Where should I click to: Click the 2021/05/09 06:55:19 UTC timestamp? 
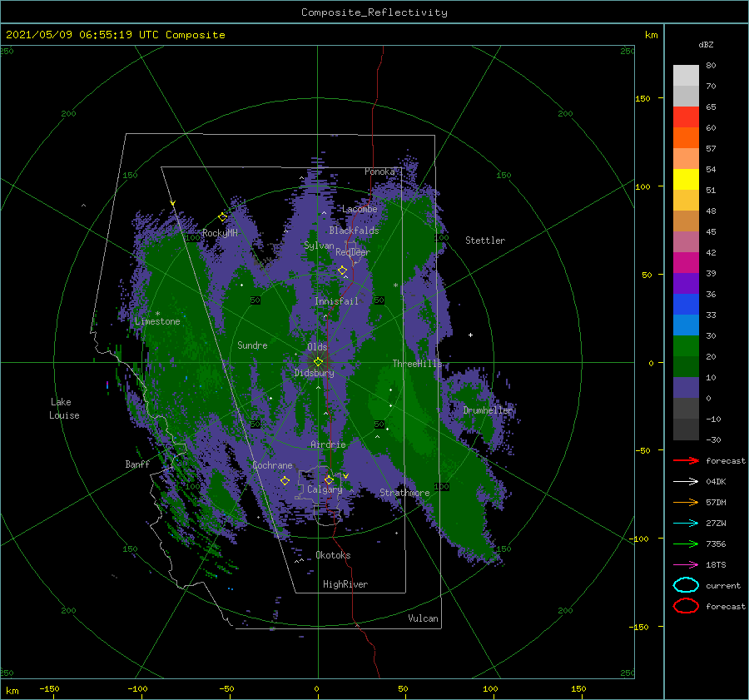(x=82, y=35)
